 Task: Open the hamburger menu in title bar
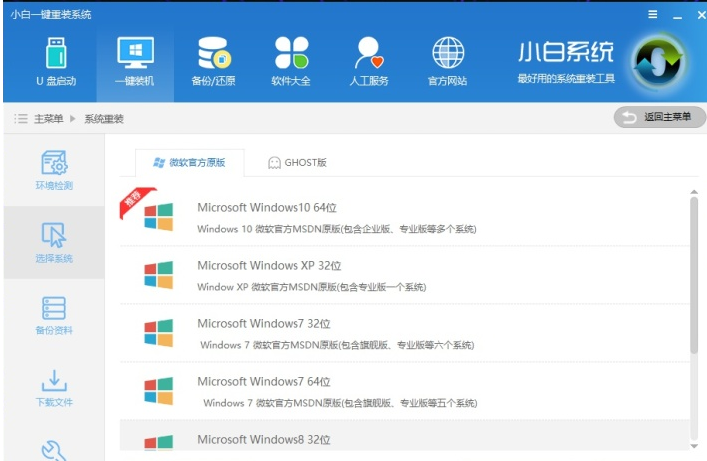point(652,14)
